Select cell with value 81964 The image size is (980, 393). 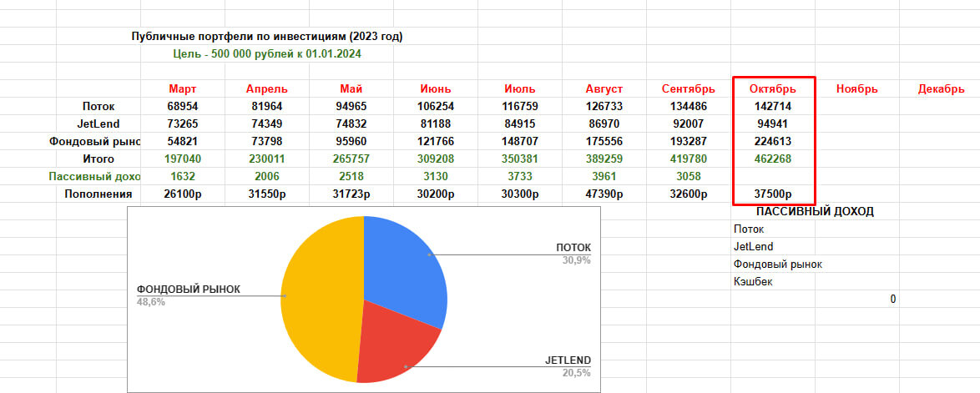tap(267, 106)
